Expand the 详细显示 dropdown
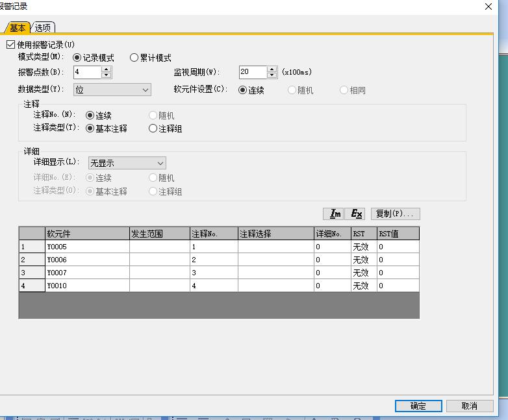 pos(127,164)
